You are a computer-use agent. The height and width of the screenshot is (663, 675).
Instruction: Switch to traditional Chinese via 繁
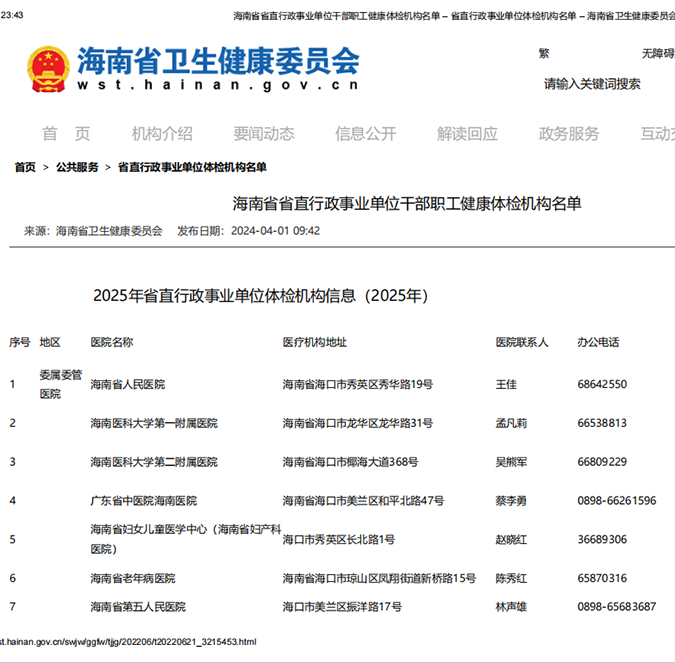tap(544, 53)
